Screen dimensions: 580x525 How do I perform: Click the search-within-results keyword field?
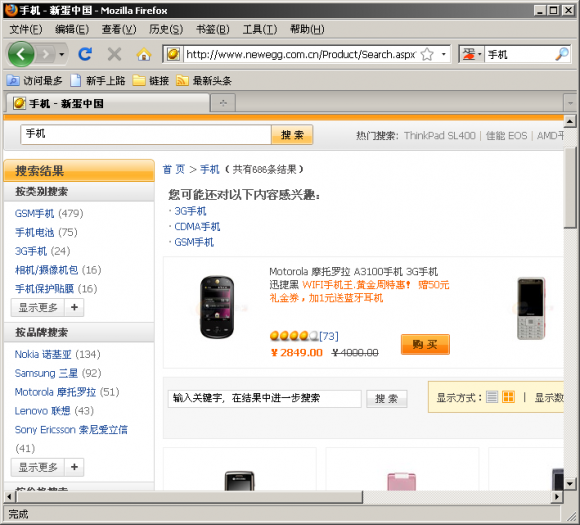point(264,398)
